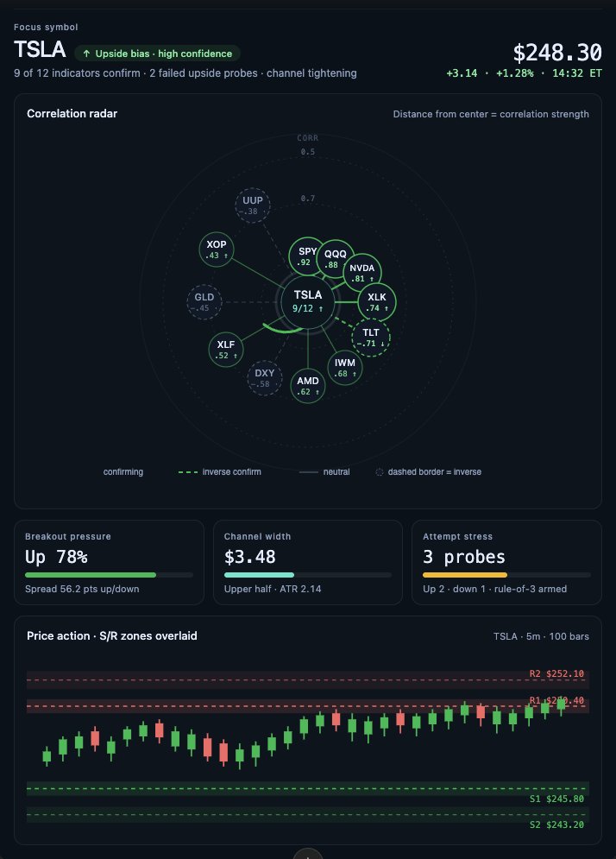
Task: Click the TSLA · 5m · 100 bars label
Action: (x=541, y=636)
